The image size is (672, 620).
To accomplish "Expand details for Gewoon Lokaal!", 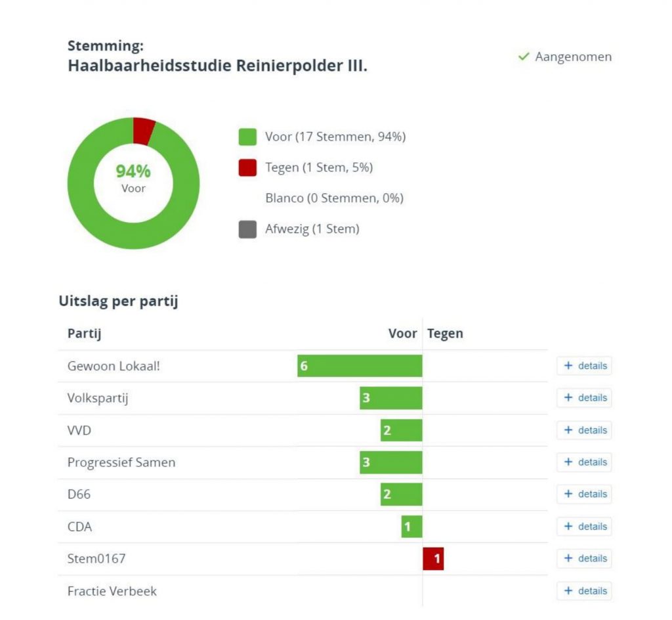I will (584, 366).
